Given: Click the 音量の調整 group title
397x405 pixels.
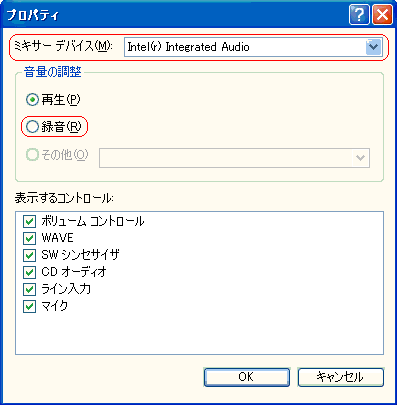Looking at the screenshot, I should (52, 72).
